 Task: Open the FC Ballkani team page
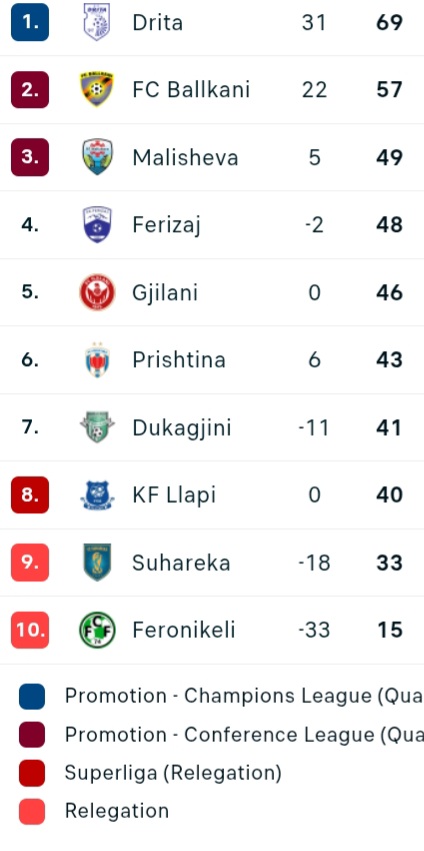point(191,90)
